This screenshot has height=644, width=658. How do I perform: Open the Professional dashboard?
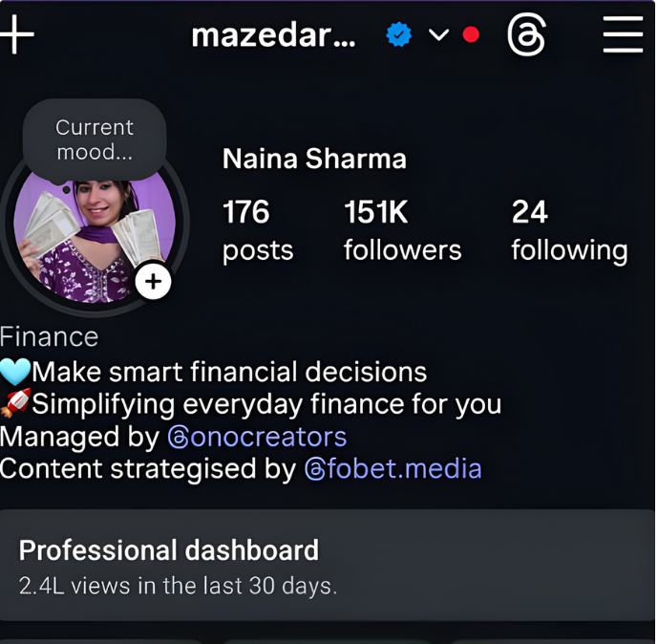(x=329, y=565)
